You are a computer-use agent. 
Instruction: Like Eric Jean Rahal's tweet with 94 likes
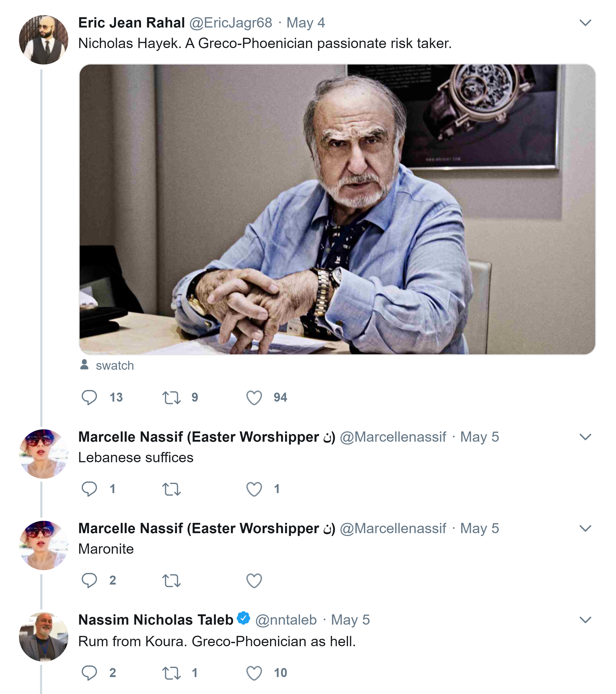pyautogui.click(x=254, y=397)
